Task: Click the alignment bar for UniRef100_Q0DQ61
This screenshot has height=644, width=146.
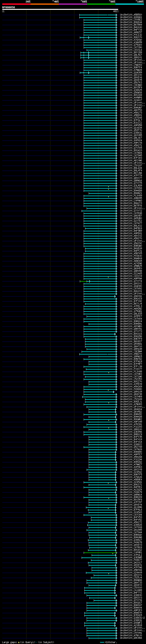Action: [98, 17]
